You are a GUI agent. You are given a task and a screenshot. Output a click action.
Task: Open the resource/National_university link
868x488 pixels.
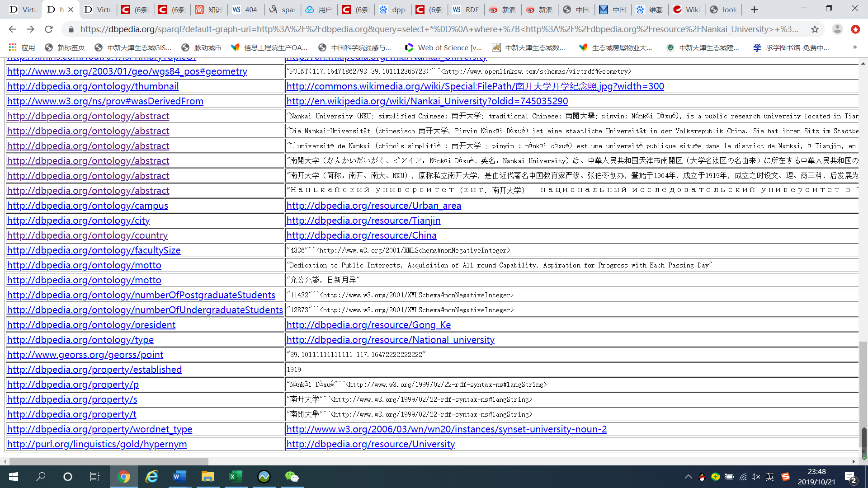point(391,340)
